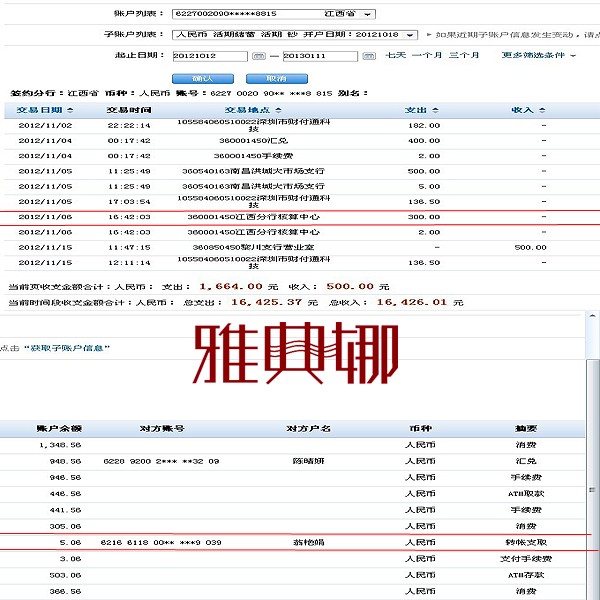Click amount cell 300.00

pos(424,217)
